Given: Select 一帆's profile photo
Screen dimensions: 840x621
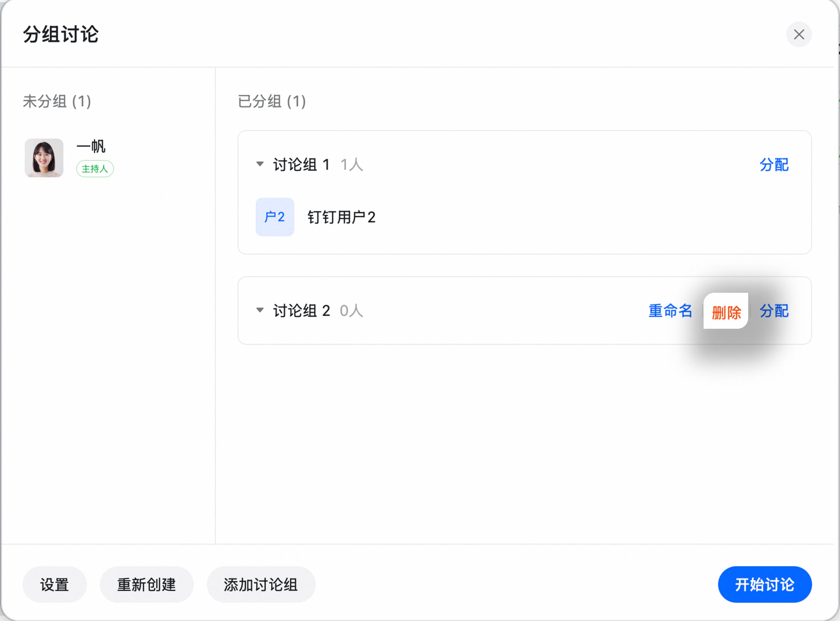Looking at the screenshot, I should click(44, 158).
